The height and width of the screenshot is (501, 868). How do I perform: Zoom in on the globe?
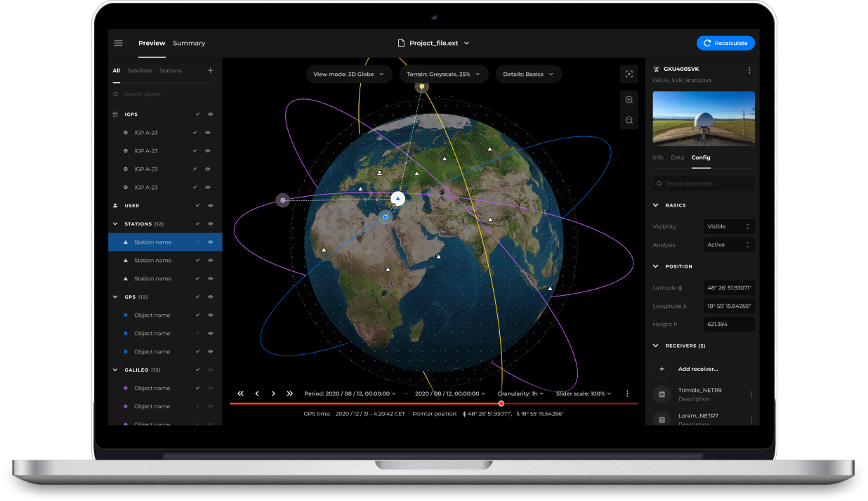coord(629,100)
